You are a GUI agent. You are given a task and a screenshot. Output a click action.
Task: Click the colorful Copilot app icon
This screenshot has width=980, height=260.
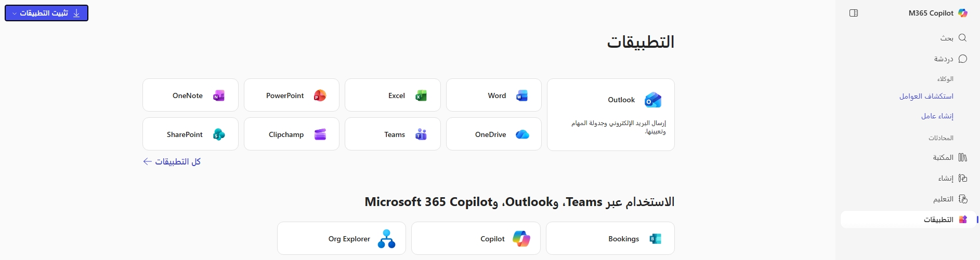(x=521, y=239)
